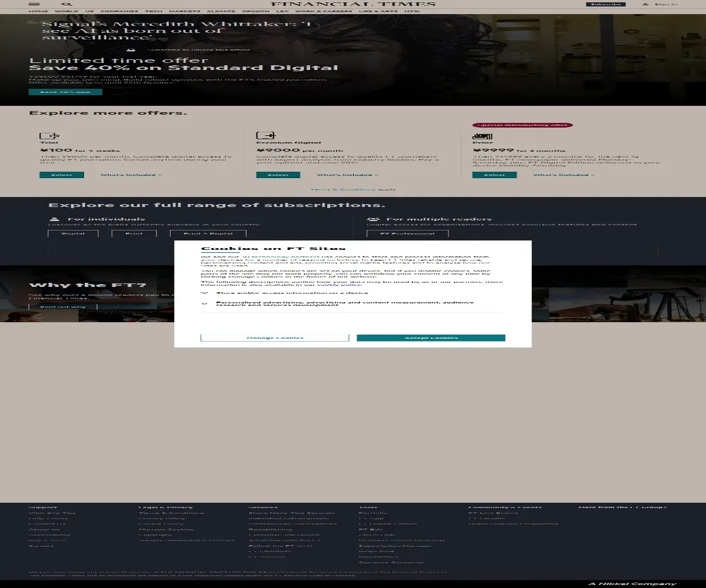The height and width of the screenshot is (588, 706).
Task: Expand More from the FT Group
Action: [622, 507]
